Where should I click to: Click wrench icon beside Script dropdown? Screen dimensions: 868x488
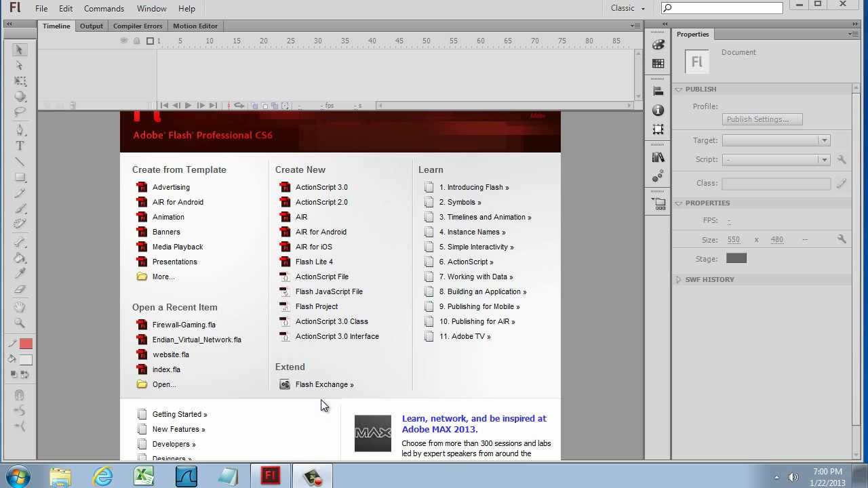[842, 159]
